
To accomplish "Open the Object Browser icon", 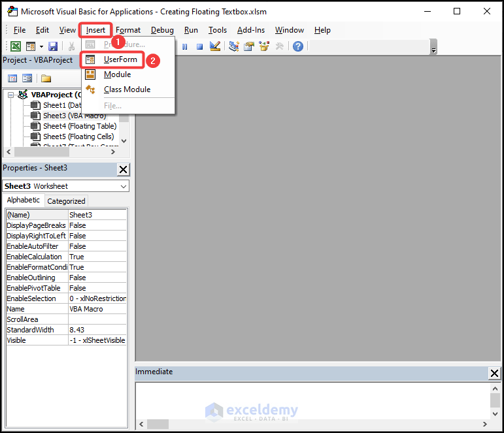I will click(264, 46).
